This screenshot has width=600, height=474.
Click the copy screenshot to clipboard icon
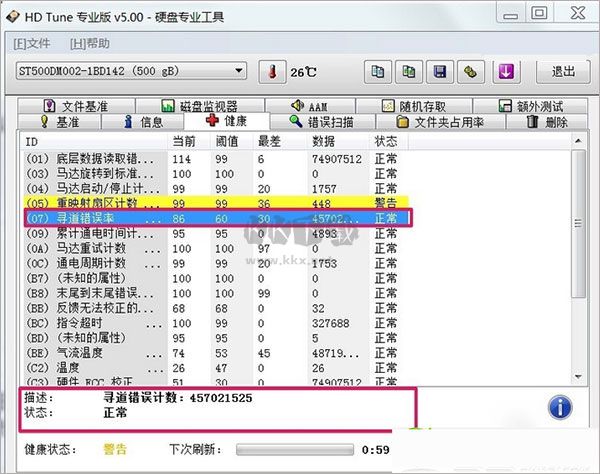pos(409,72)
